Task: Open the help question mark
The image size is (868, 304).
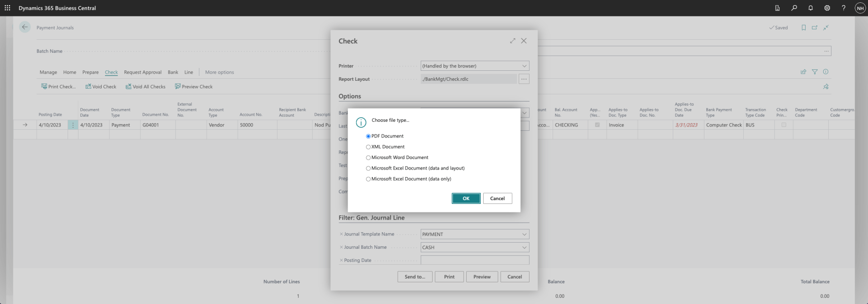Action: pos(843,8)
